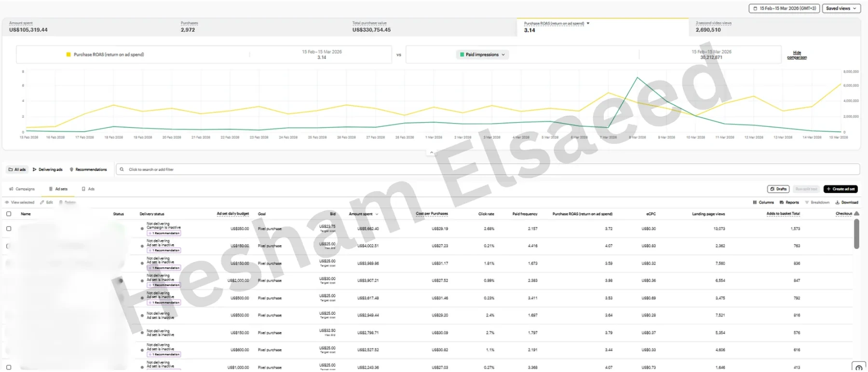Collapse the chart with the chevron below it
Screen dimensions: 868x372
pyautogui.click(x=432, y=152)
